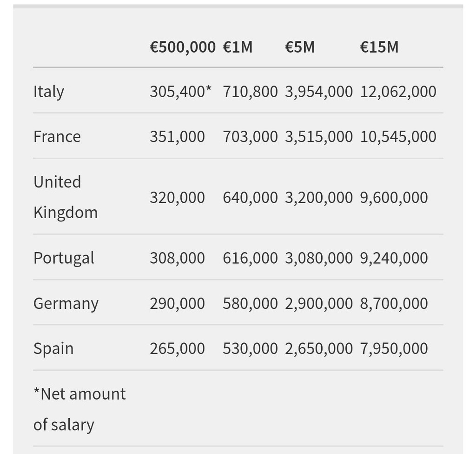
Task: Click the United Kingdom row label
Action: click(66, 197)
